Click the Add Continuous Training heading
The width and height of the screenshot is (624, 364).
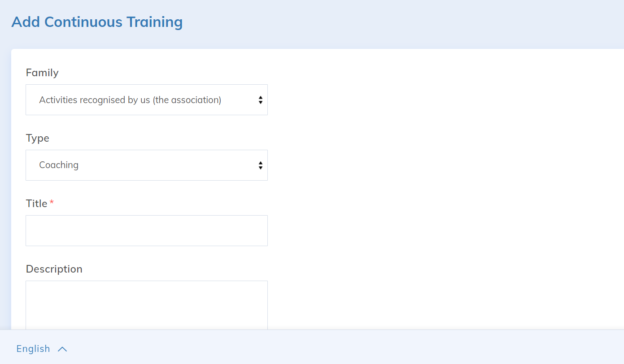[97, 22]
